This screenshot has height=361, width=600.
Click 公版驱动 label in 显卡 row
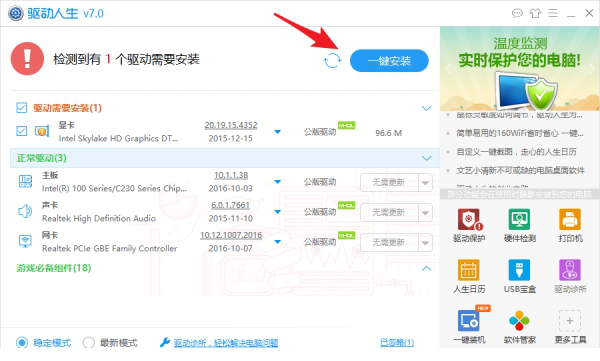click(x=320, y=132)
